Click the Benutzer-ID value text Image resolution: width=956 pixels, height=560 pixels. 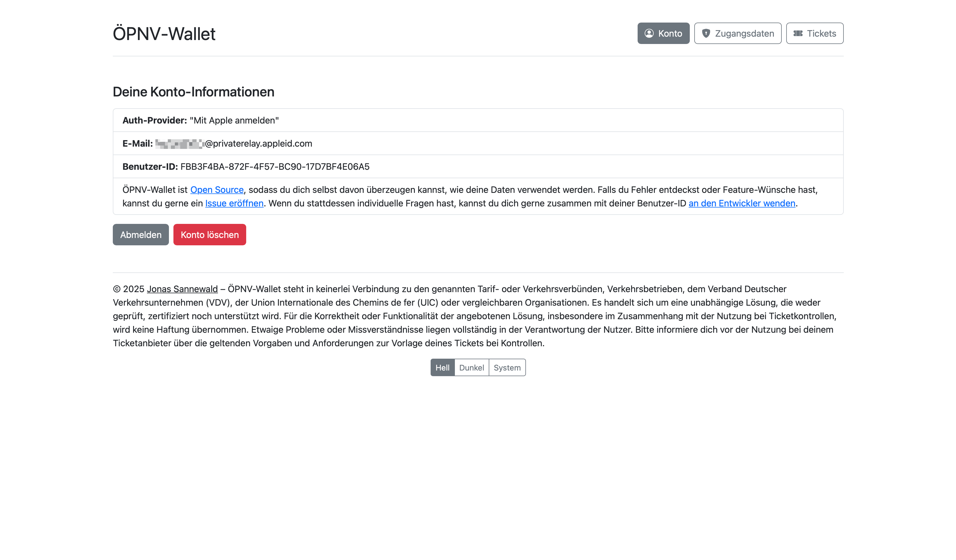[x=275, y=167]
